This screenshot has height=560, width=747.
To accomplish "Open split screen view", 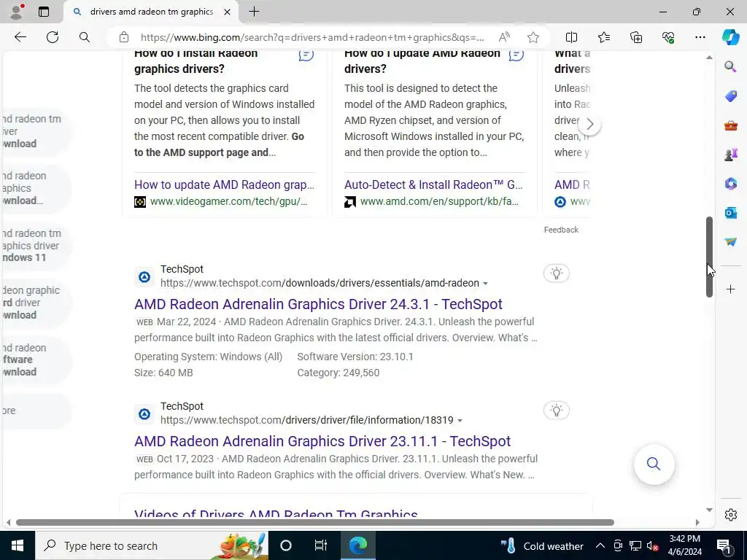I will click(571, 37).
